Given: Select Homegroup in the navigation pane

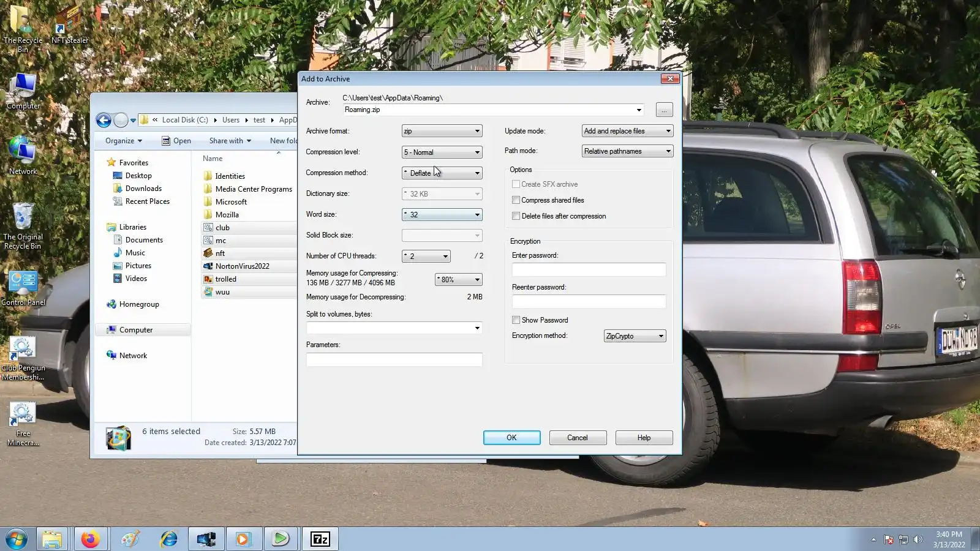Looking at the screenshot, I should [x=139, y=304].
